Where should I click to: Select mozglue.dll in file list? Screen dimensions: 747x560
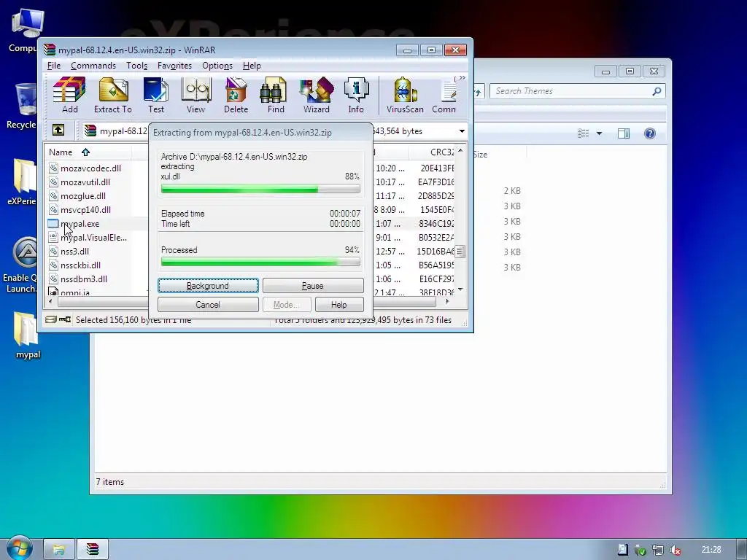(83, 195)
